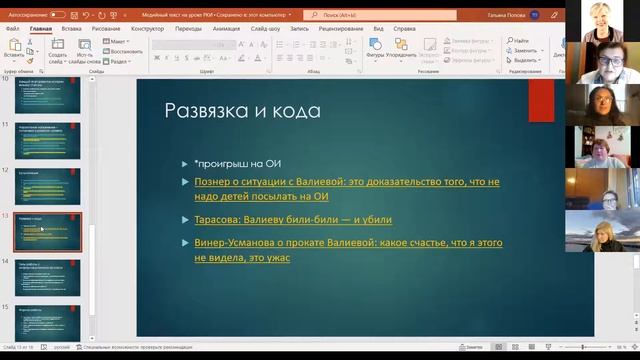Open the Переходы tab
The width and height of the screenshot is (640, 360).
[x=188, y=29]
